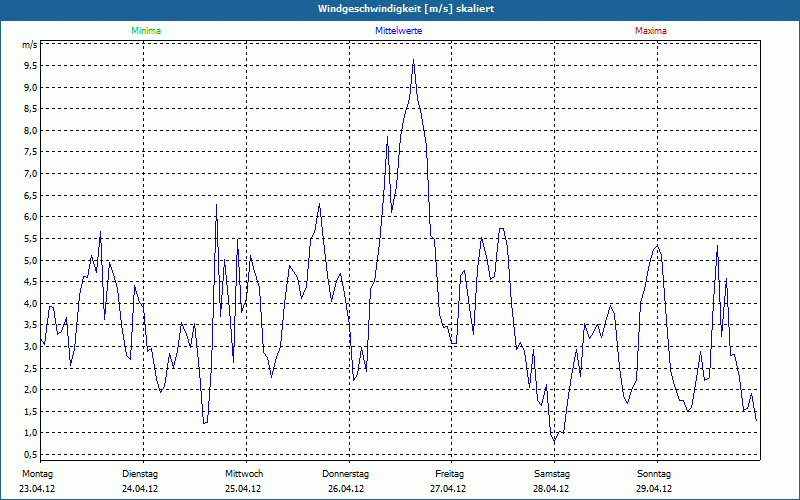Viewport: 800px width, 500px height.
Task: Click the Minima legend label
Action: (x=146, y=31)
